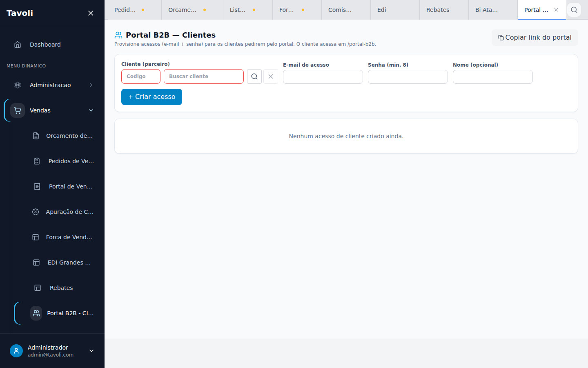Click the Orcamento de... document icon
The image size is (588, 368).
tap(36, 136)
